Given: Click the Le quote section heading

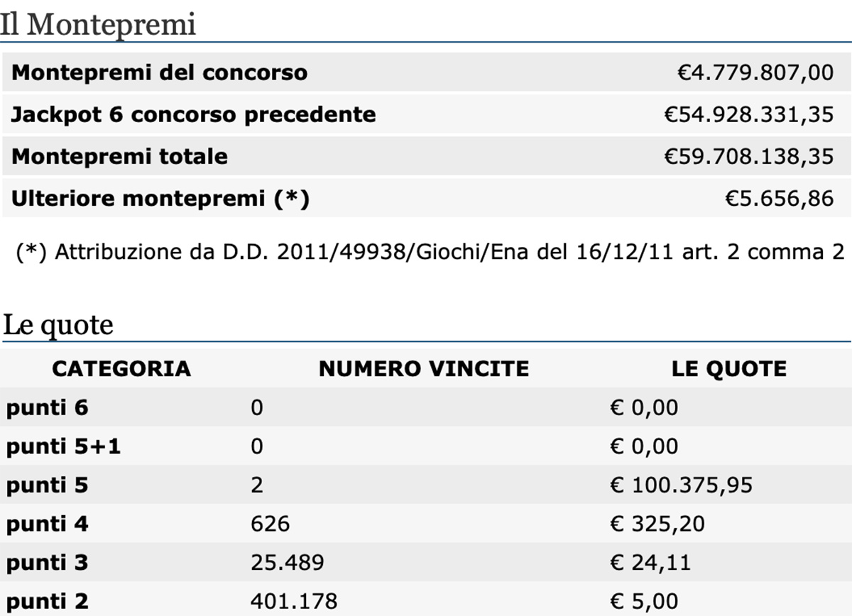Looking at the screenshot, I should [58, 326].
